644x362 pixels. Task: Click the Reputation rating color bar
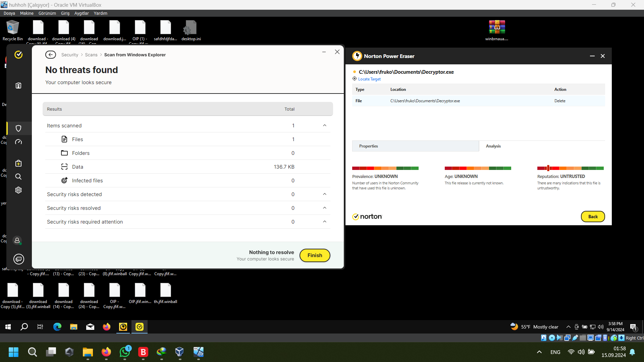[x=570, y=168]
